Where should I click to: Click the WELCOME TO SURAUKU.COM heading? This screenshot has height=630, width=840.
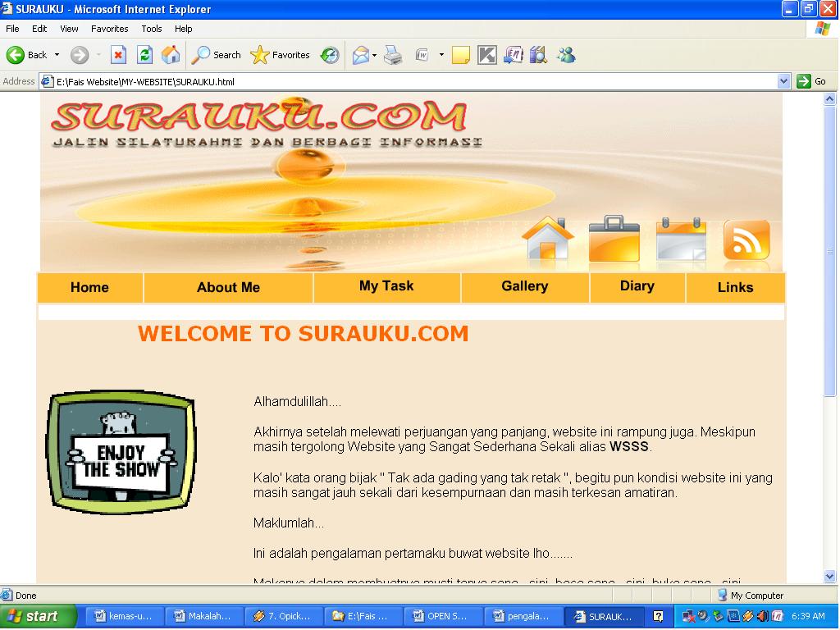[x=304, y=334]
